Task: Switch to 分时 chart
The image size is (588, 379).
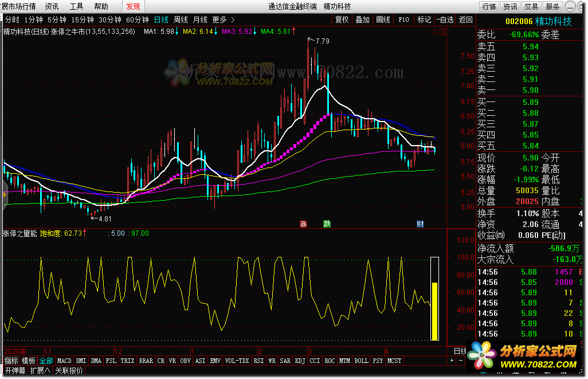Action: 12,20
